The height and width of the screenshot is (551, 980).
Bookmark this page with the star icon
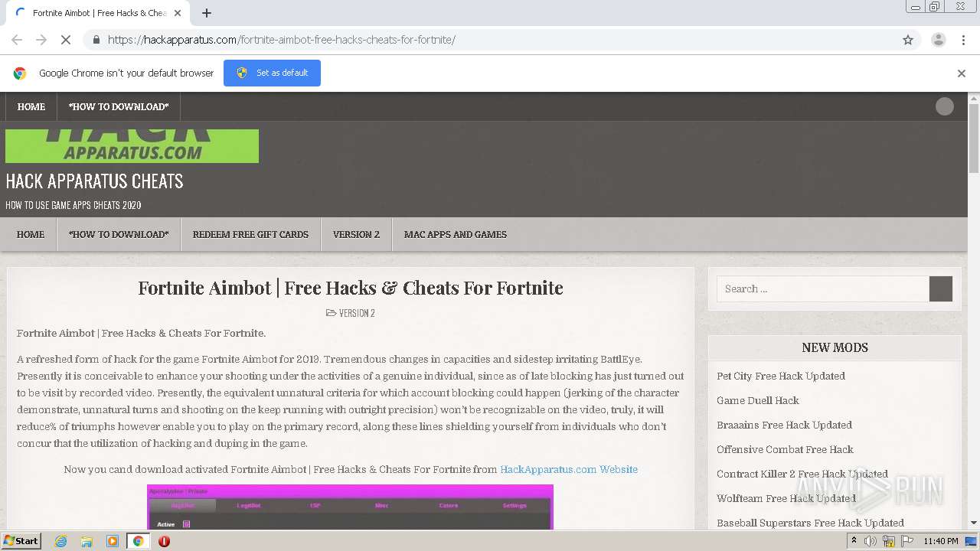908,40
